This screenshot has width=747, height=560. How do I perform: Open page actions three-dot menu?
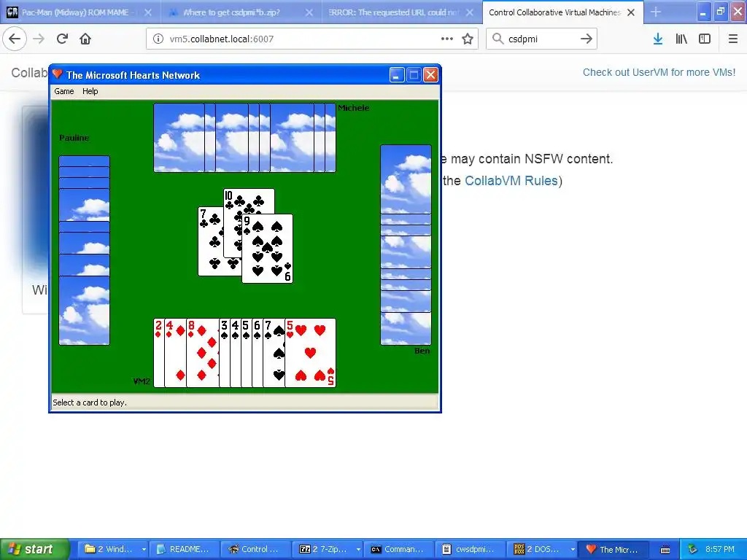(x=447, y=39)
